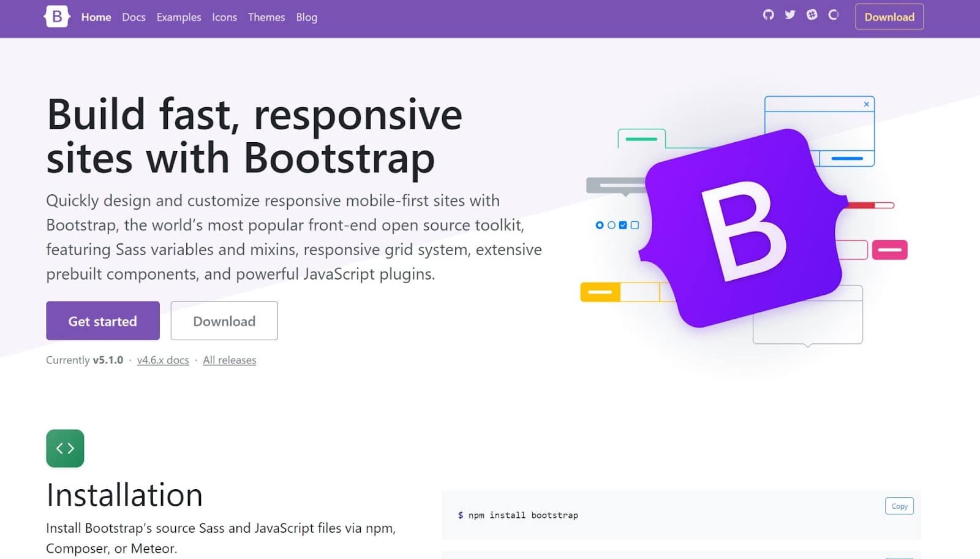Click the selected blue radio button illustration
Viewport: 980px width, 559px height.
click(600, 225)
